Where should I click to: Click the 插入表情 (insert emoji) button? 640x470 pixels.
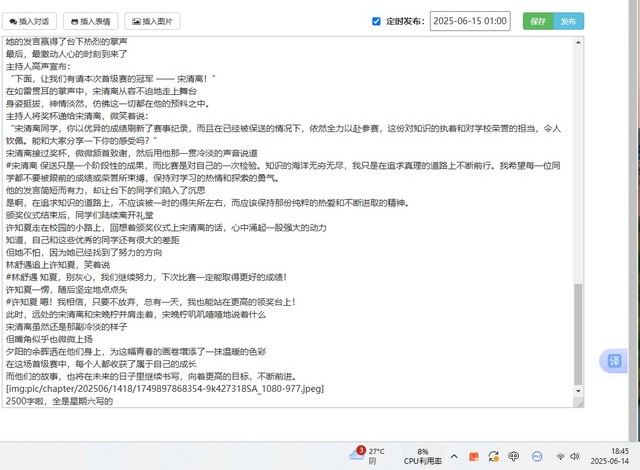coord(92,20)
